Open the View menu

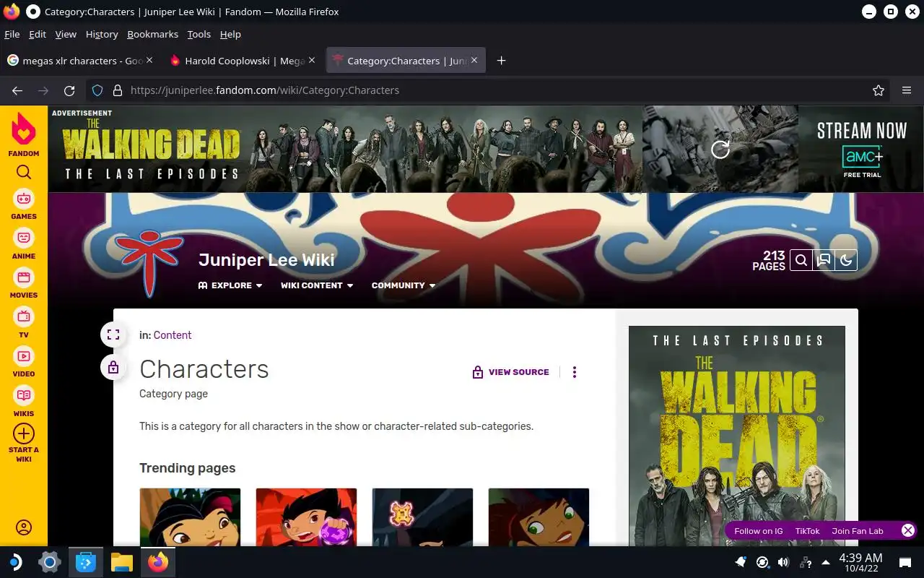click(x=66, y=34)
